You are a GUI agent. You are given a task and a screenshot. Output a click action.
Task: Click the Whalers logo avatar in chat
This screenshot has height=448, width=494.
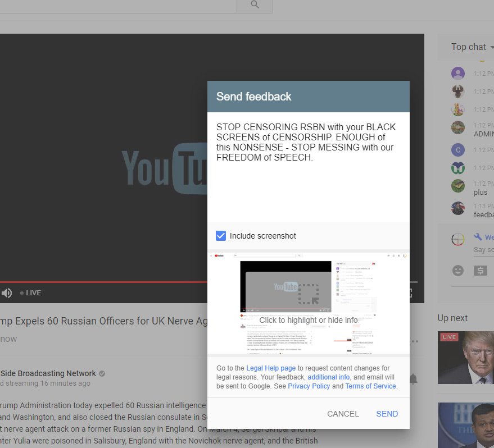pos(458,168)
